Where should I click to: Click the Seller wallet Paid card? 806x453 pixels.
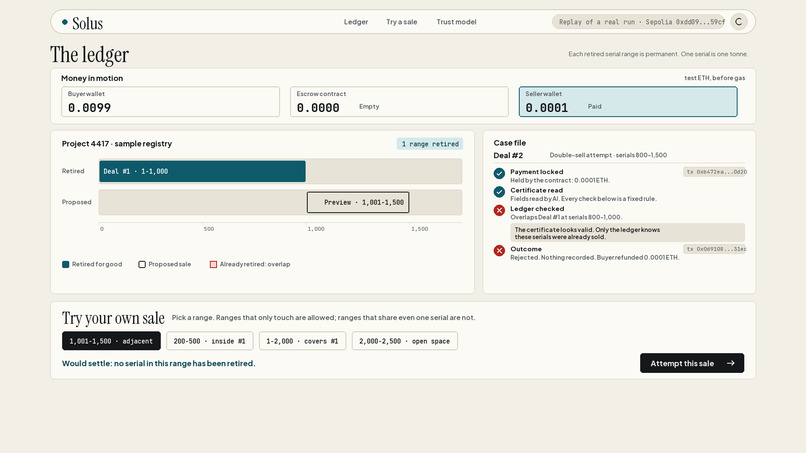click(628, 101)
